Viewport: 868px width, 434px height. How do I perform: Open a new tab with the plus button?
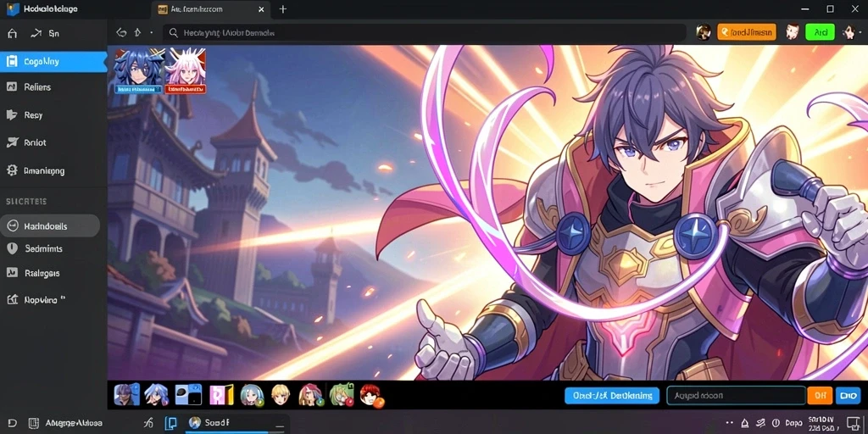283,8
